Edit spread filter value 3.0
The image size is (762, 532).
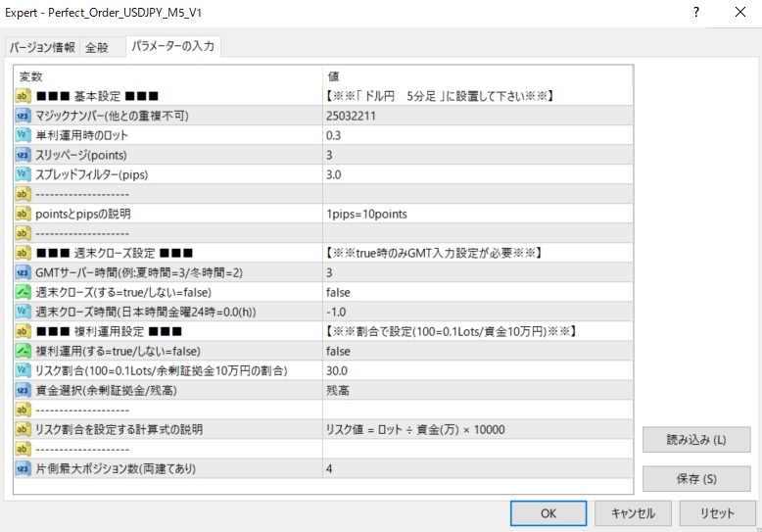tap(478, 174)
